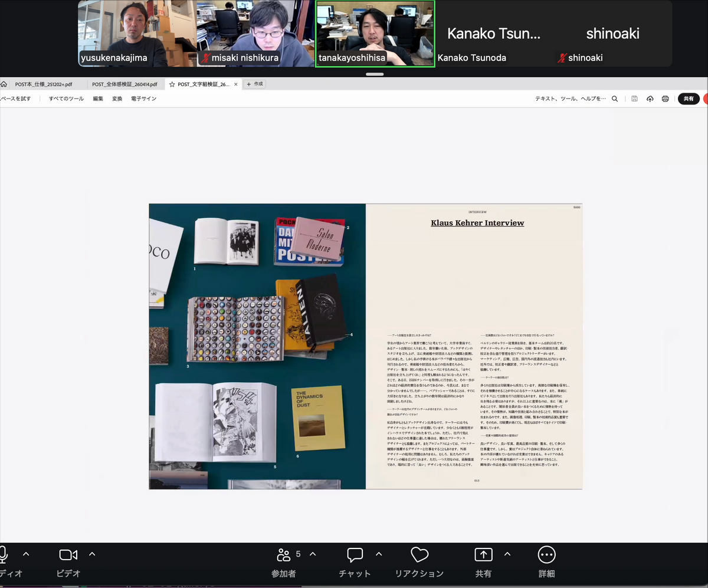The image size is (708, 588).
Task: Switch to the POST_全体感検証_260414.pdf tab
Action: click(x=124, y=84)
